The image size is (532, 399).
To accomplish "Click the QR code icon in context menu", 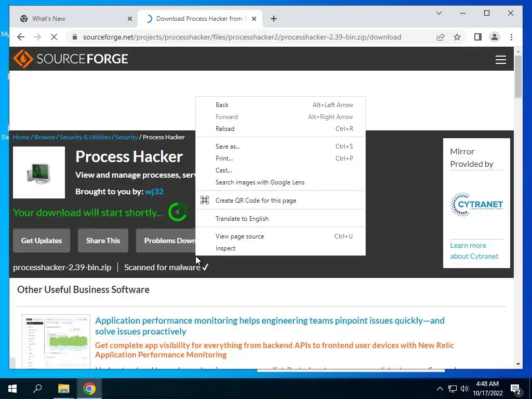I will pyautogui.click(x=205, y=200).
